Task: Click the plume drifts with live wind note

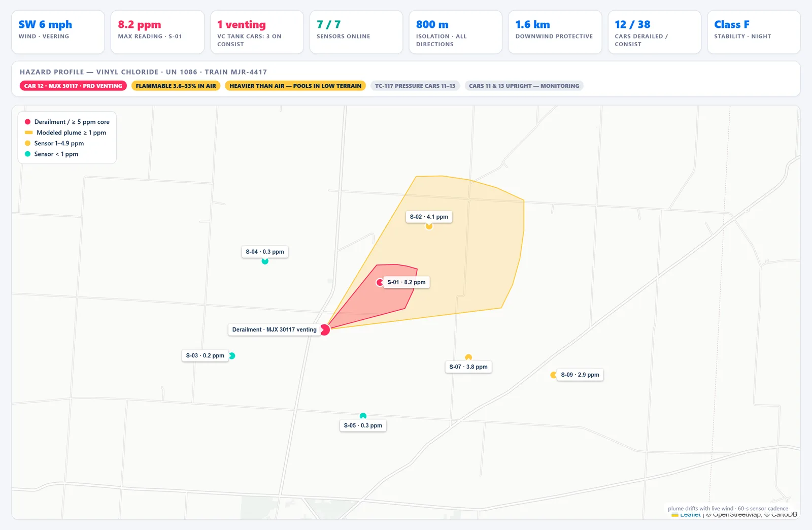Action: tap(728, 508)
